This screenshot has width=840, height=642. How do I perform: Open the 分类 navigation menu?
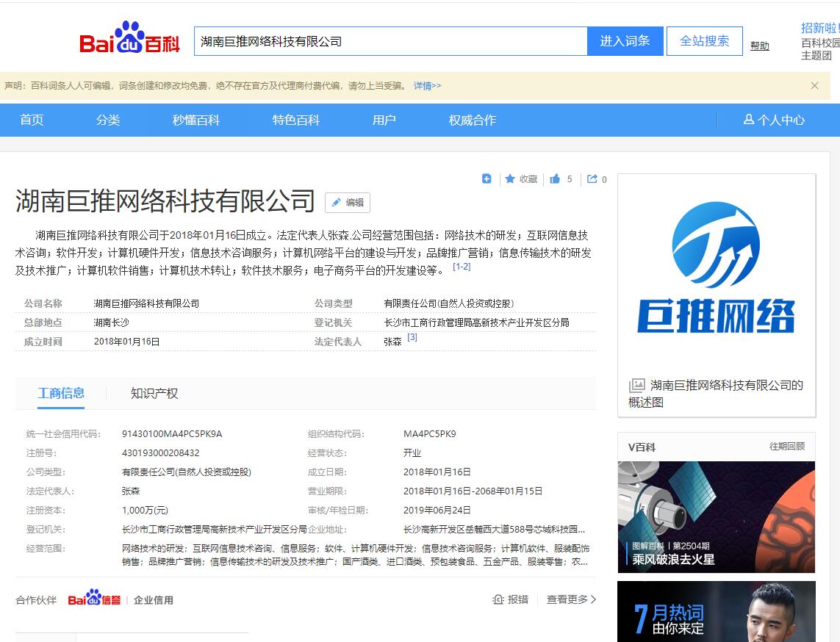coord(108,120)
